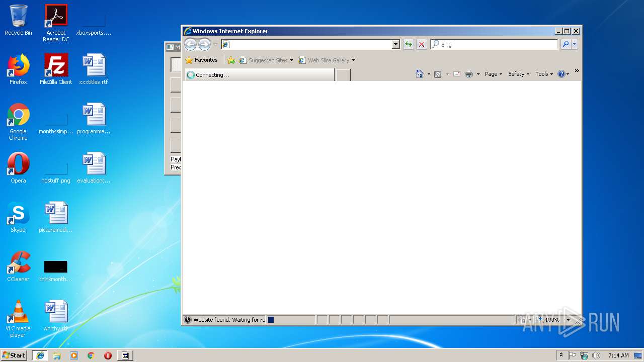Select the Connecting... tab

pyautogui.click(x=260, y=74)
